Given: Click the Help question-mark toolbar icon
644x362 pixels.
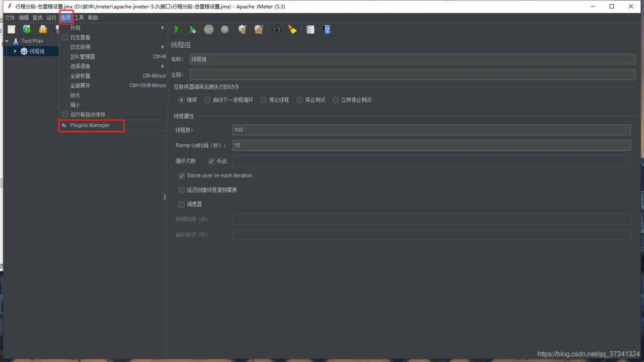Looking at the screenshot, I should [327, 30].
